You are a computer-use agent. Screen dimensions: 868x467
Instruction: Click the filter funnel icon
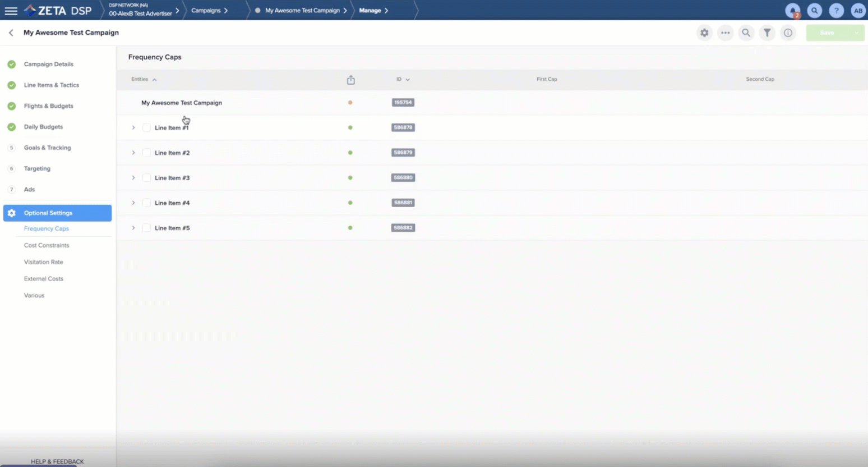click(767, 33)
